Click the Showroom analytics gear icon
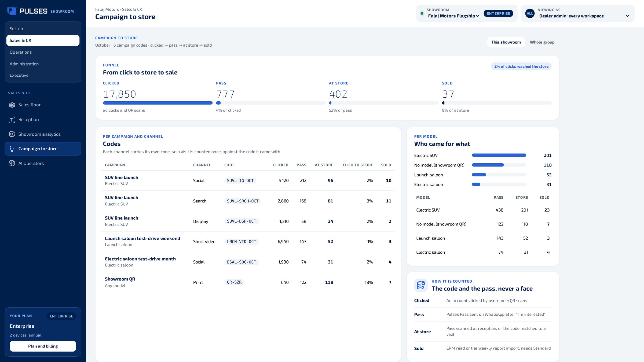The height and width of the screenshot is (362, 644). click(12, 134)
